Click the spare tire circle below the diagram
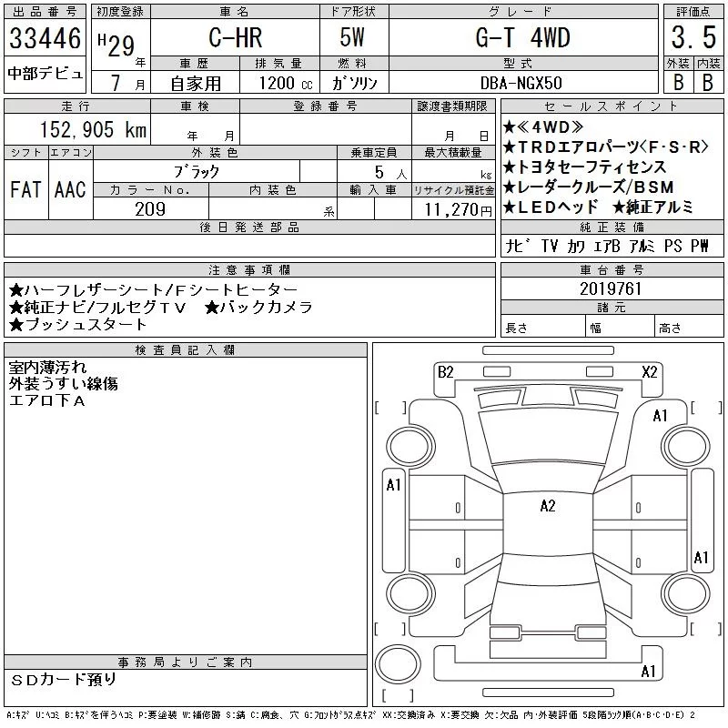Screen dimensions: 728x728 [x=398, y=664]
